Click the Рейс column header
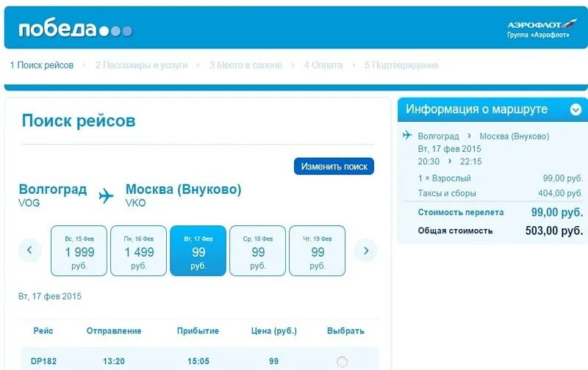Screen dimensions: 588x370 pos(43,330)
